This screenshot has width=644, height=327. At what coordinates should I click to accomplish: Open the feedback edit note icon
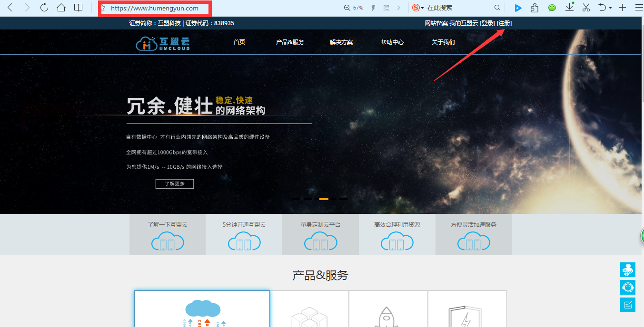pos(628,305)
